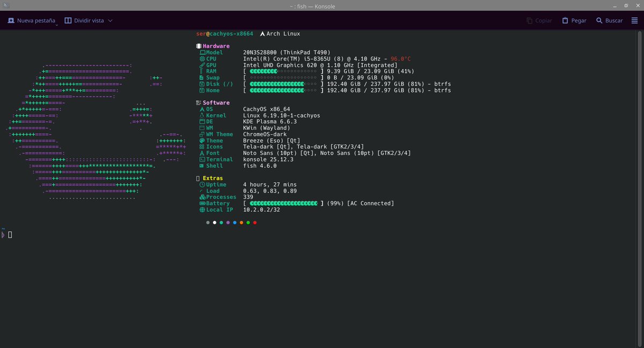
Task: Click the red color dot
Action: coord(255,222)
